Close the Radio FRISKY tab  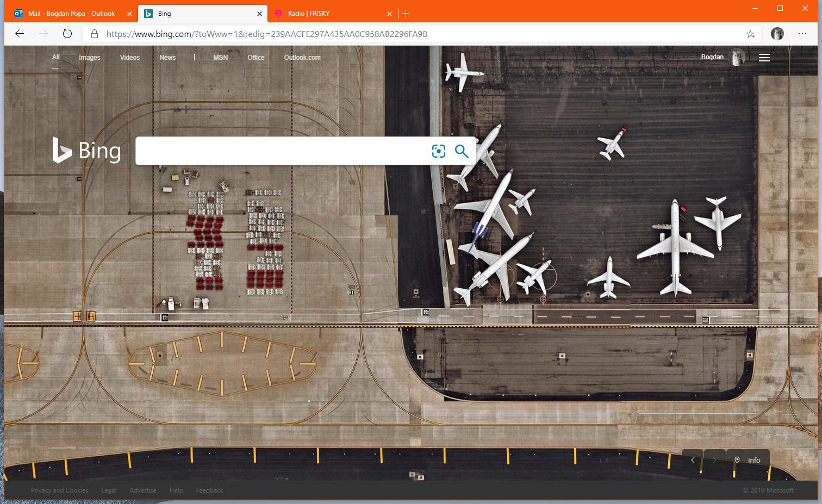point(389,14)
